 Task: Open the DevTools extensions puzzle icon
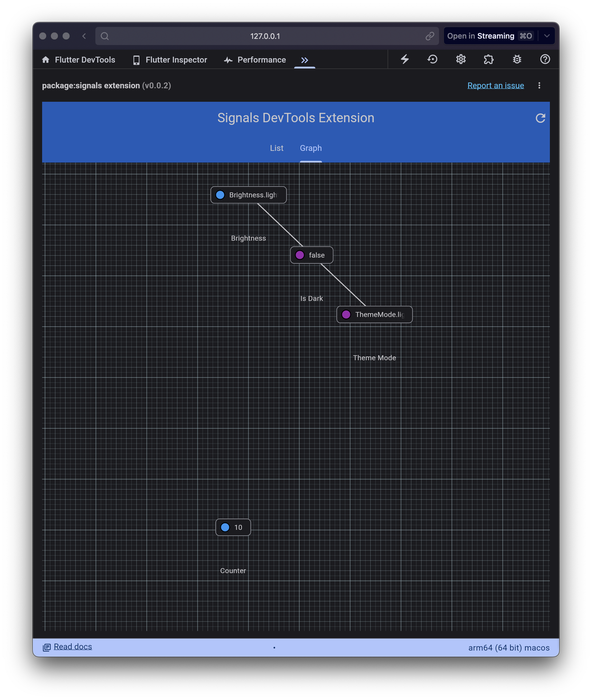489,59
